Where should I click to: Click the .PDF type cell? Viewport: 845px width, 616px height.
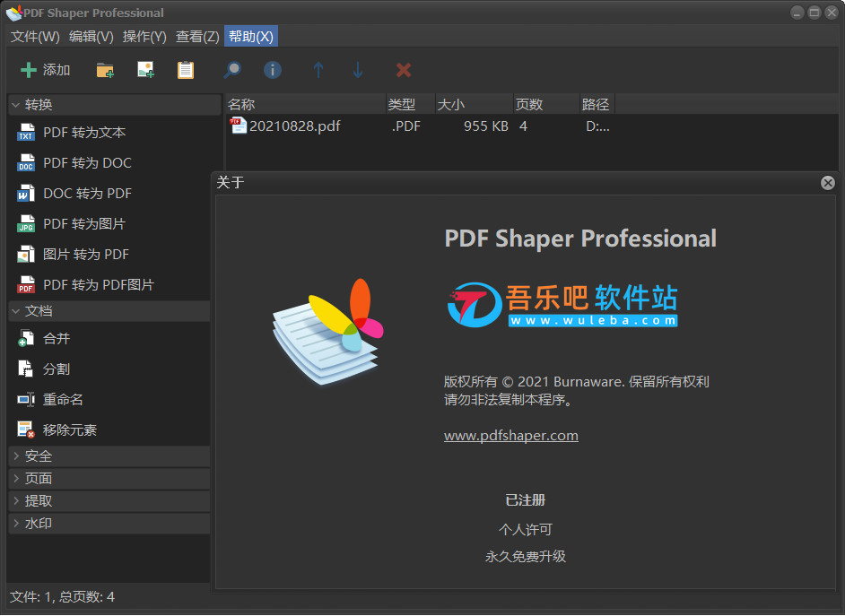(405, 126)
